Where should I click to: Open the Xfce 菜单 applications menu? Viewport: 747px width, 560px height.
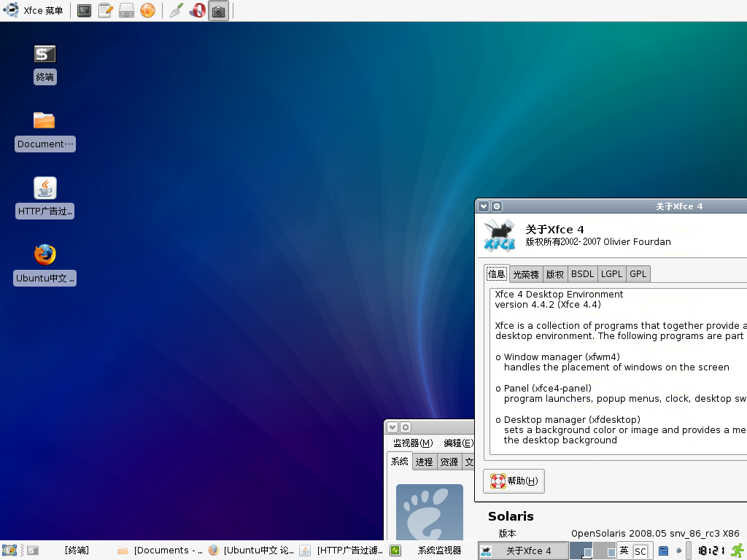[x=34, y=10]
